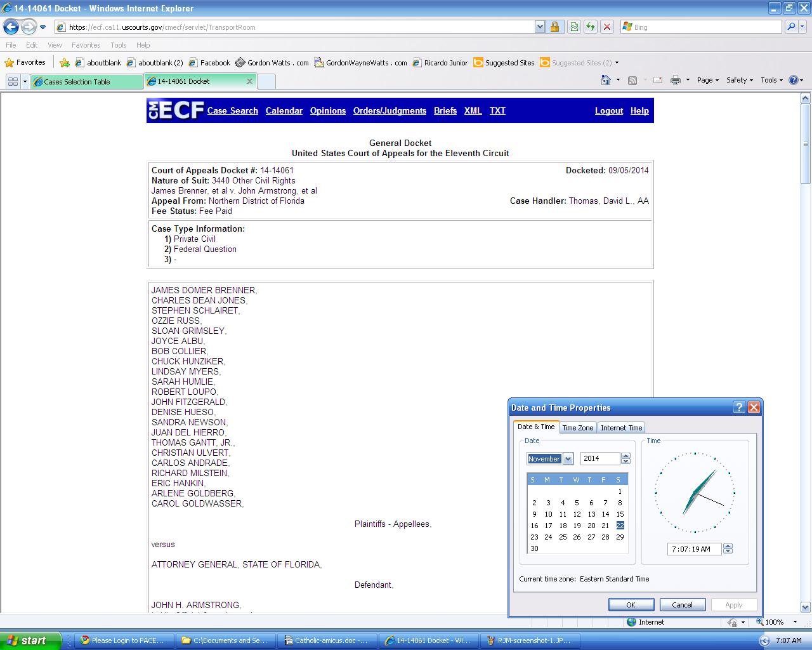Click the Read Mail envelope icon
Viewport: 812px width, 650px height.
tap(658, 80)
